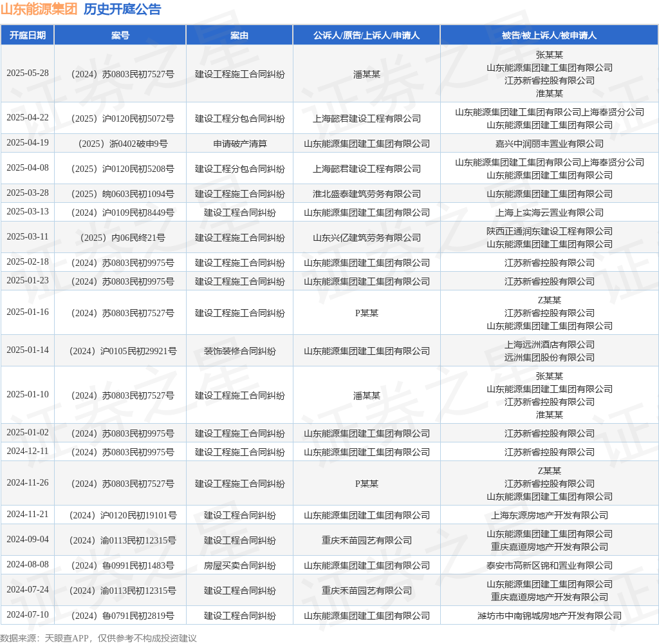Click the date 2024-08-08

pos(28,565)
